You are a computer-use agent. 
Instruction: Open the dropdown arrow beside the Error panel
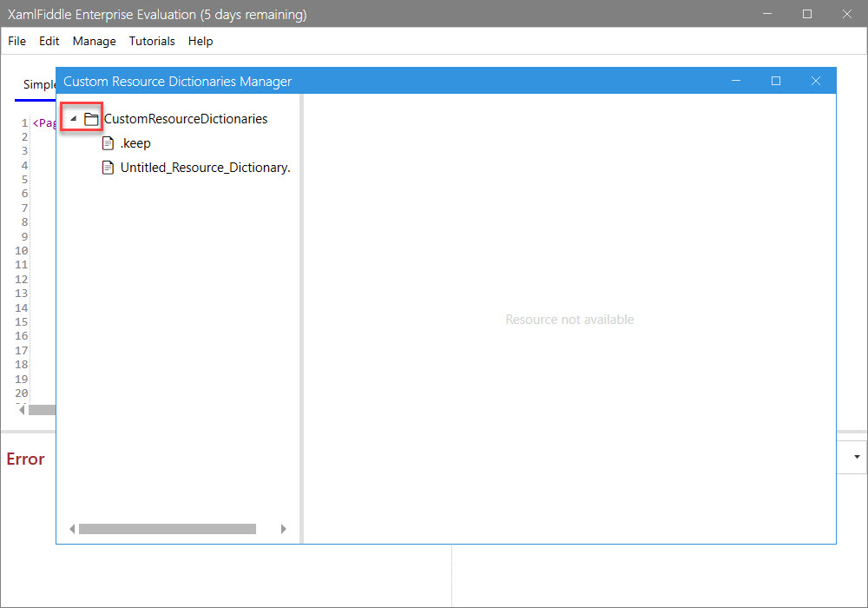tap(857, 457)
